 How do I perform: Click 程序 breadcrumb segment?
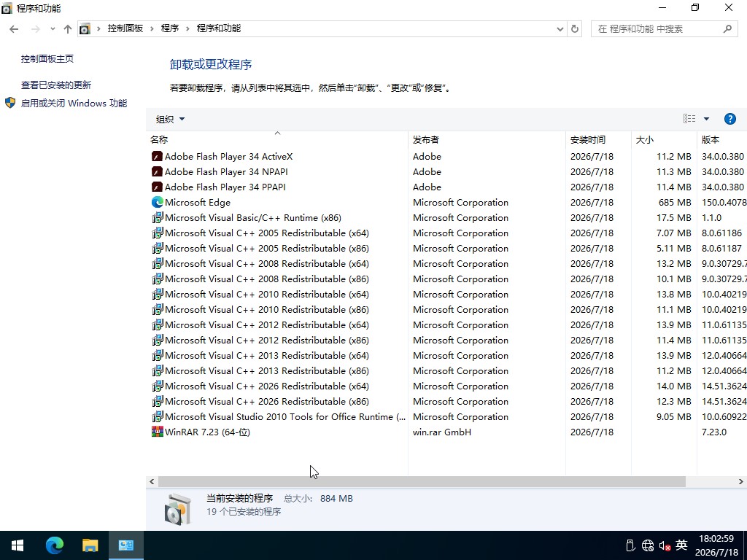pyautogui.click(x=169, y=28)
